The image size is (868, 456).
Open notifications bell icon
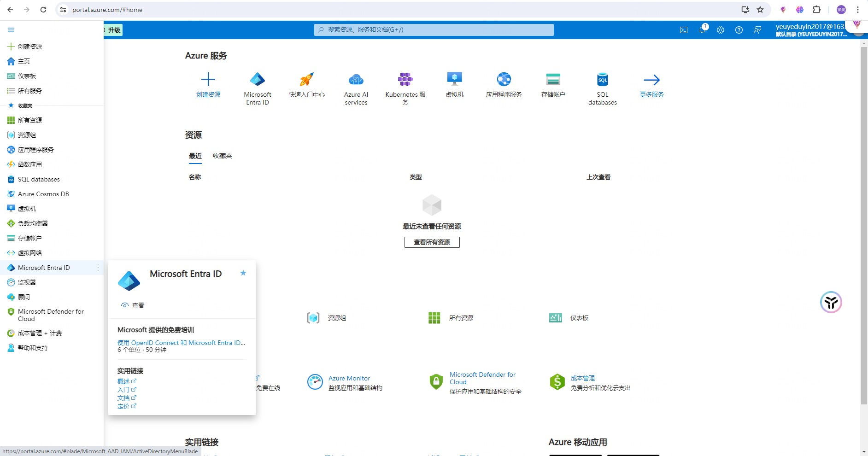click(x=702, y=30)
